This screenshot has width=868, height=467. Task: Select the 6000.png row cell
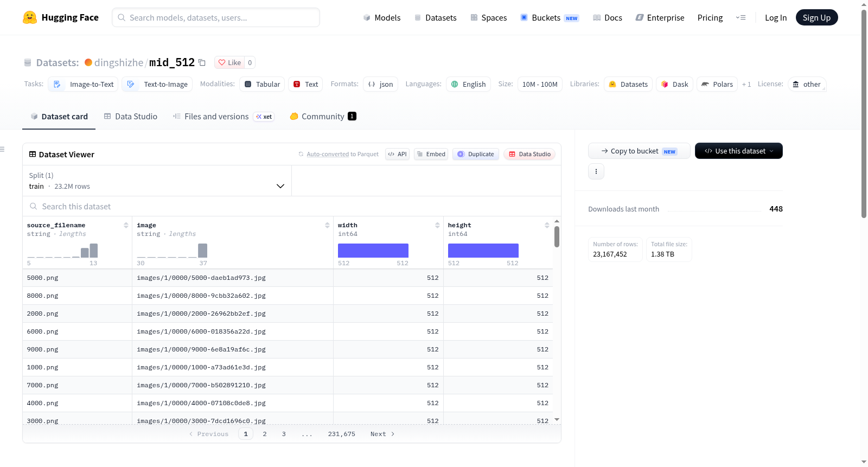[x=77, y=331]
